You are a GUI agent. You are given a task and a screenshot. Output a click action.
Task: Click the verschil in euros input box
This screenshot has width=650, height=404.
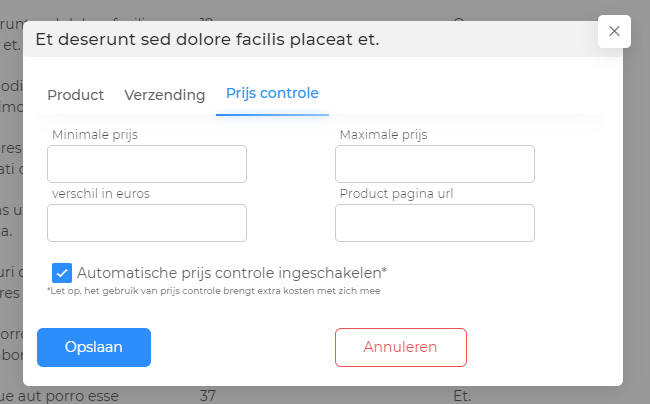[x=147, y=223]
